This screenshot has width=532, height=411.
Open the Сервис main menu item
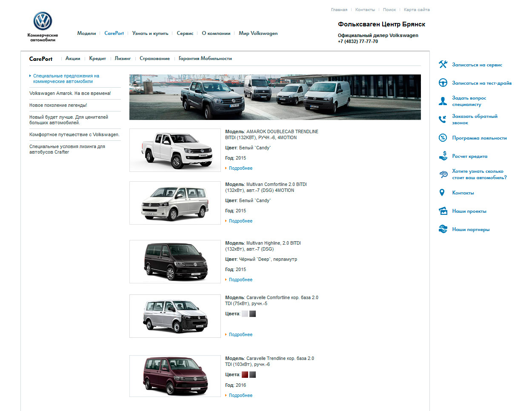(185, 33)
